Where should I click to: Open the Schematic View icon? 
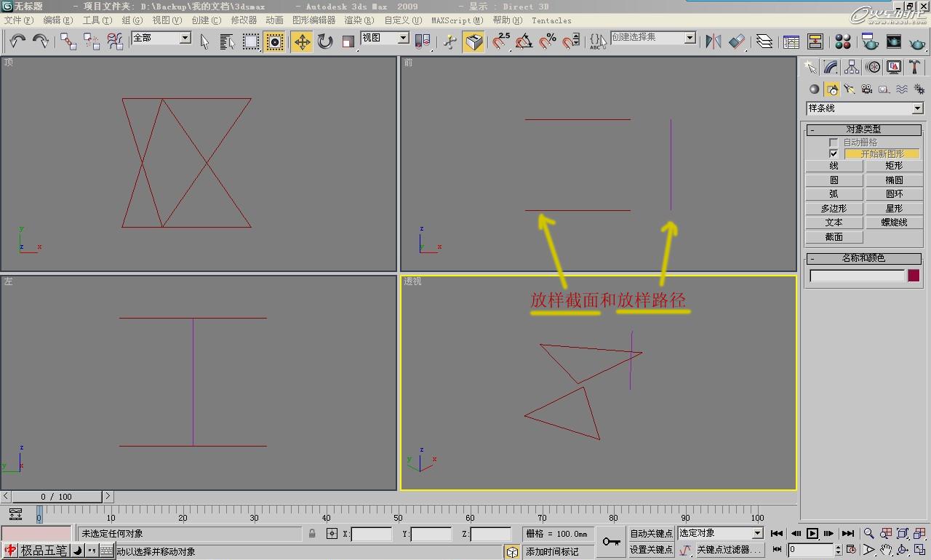pyautogui.click(x=815, y=41)
